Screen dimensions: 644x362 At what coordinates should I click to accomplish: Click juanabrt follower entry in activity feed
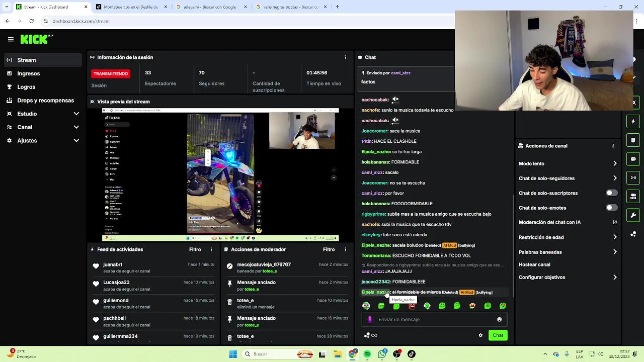click(153, 267)
